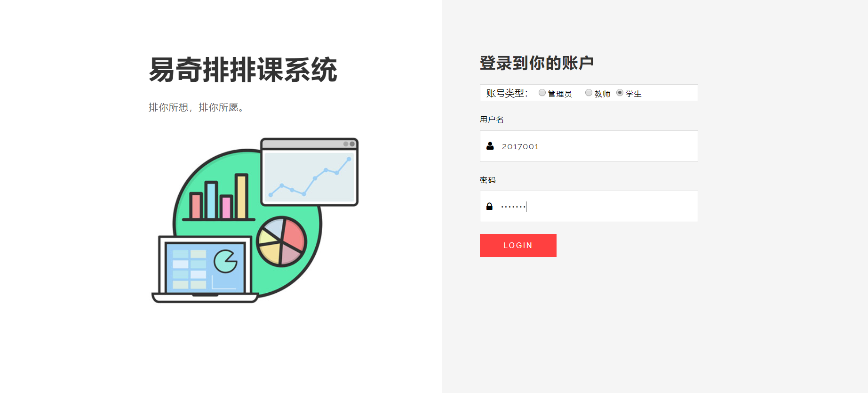Click the 密码 field label

pyautogui.click(x=488, y=180)
